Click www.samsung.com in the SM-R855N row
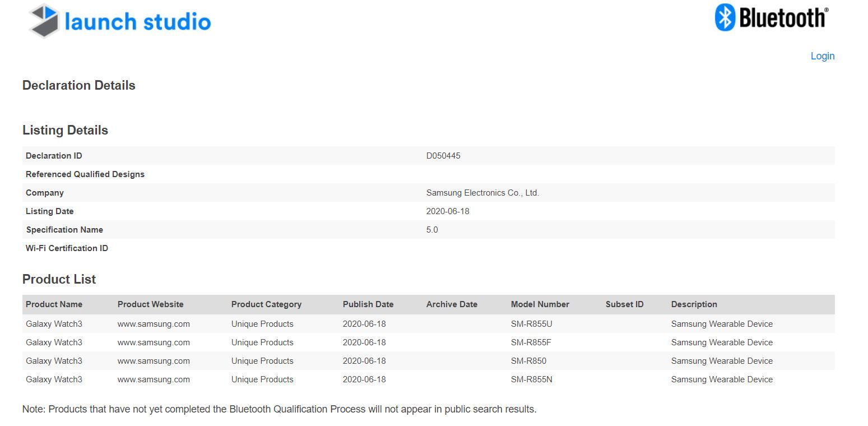Image resolution: width=868 pixels, height=426 pixels. pos(154,379)
